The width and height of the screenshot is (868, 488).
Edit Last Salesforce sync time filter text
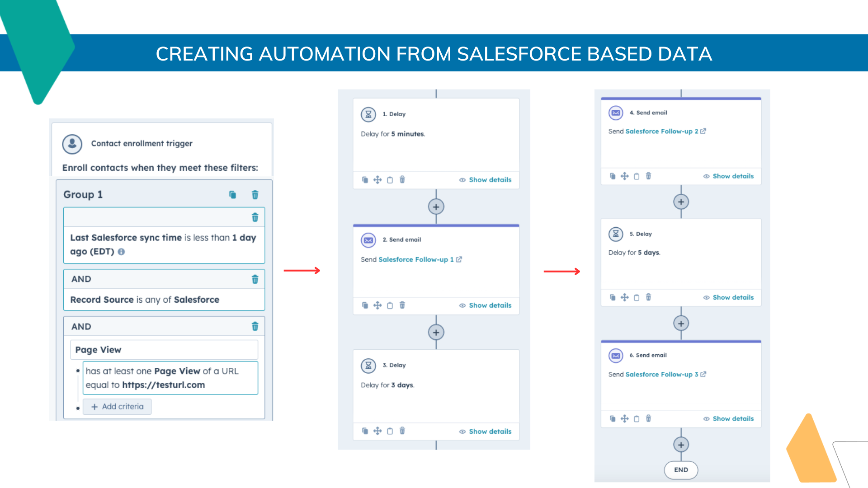pyautogui.click(x=164, y=244)
